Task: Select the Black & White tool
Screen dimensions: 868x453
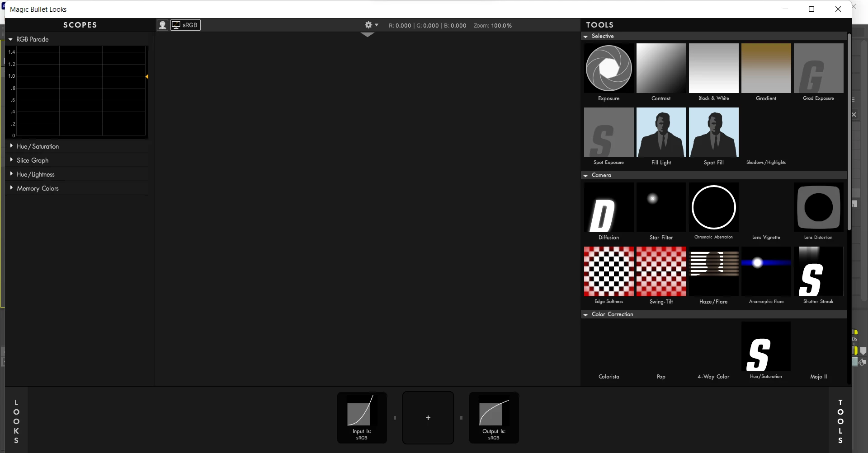Action: [713, 72]
